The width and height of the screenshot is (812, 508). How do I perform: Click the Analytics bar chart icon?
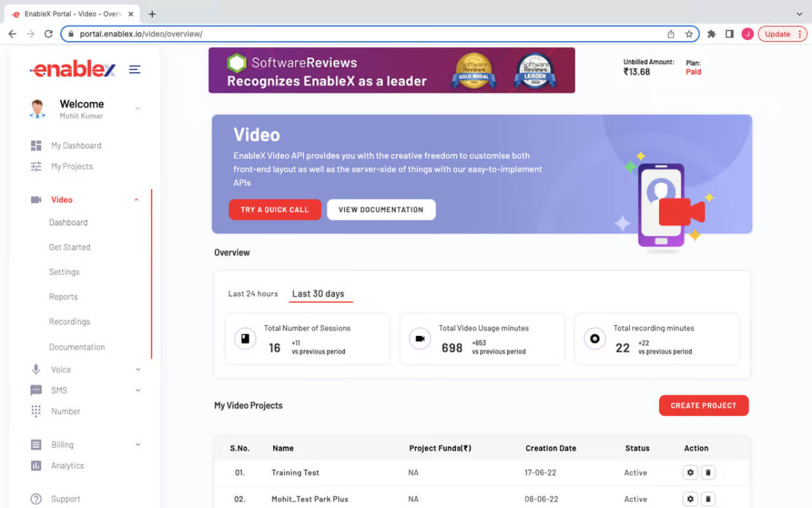coord(36,465)
